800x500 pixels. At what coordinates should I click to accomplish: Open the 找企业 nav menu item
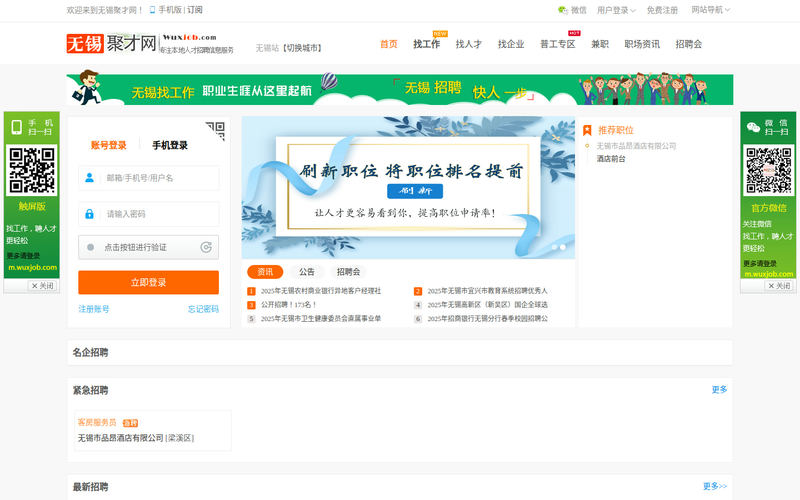click(511, 44)
